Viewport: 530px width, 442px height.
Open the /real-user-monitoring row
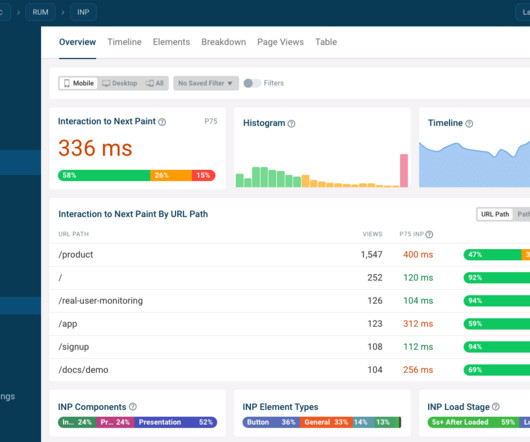[290, 301]
